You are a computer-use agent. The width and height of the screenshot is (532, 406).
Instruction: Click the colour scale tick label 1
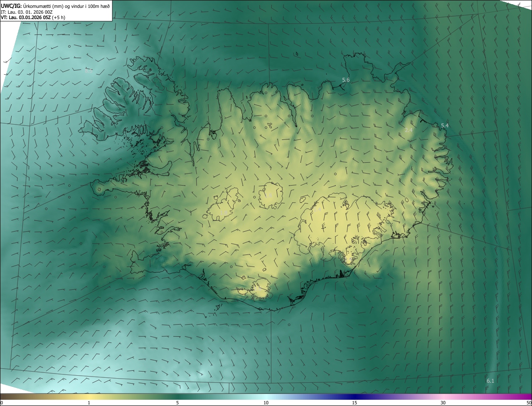point(89,403)
